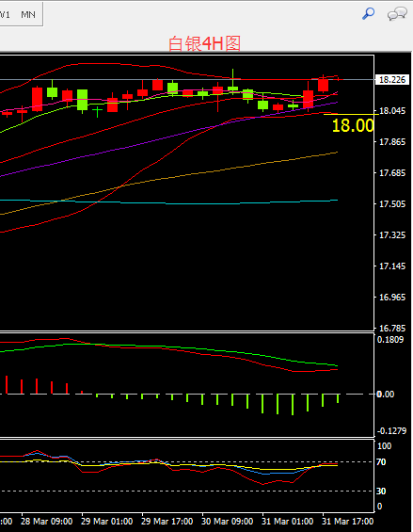Click the 28 Mar 09:00 time label
Image resolution: width=413 pixels, height=532 pixels.
[46, 521]
